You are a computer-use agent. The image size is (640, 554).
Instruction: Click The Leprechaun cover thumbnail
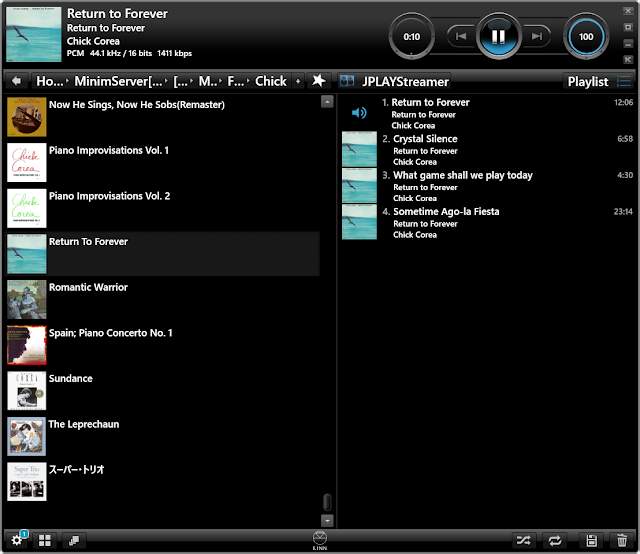click(27, 436)
